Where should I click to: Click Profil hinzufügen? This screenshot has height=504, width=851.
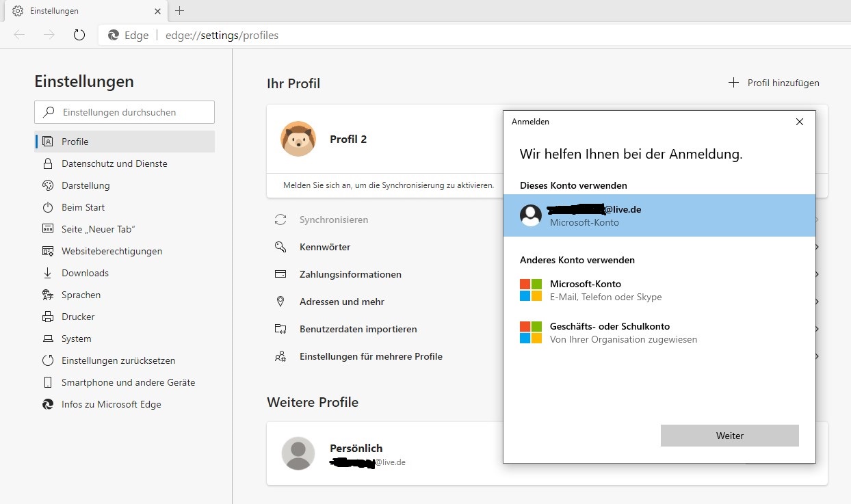click(774, 83)
